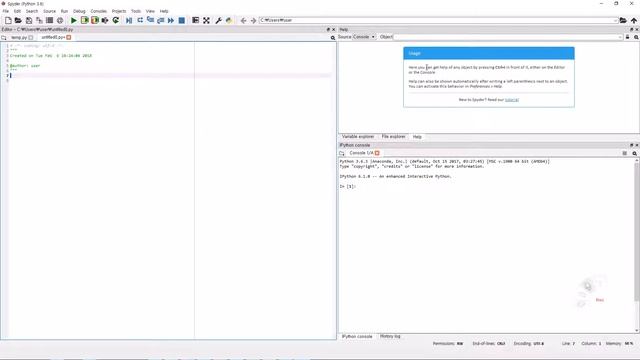Select IPython console bottom tab
This screenshot has width=640, height=360.
click(x=357, y=336)
